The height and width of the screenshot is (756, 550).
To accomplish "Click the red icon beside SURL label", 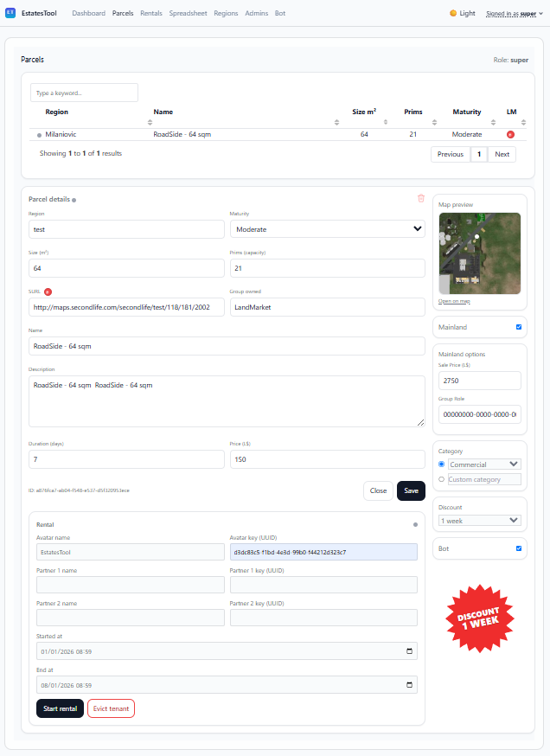I will pyautogui.click(x=48, y=292).
